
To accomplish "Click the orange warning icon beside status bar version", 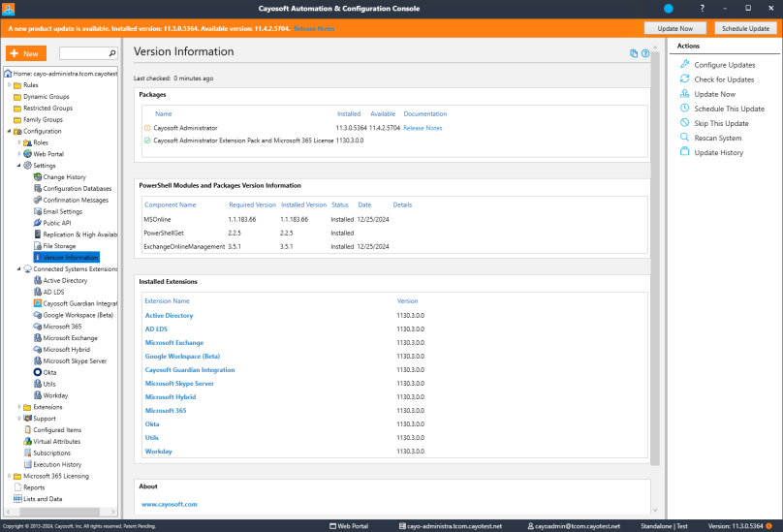I will (769, 526).
